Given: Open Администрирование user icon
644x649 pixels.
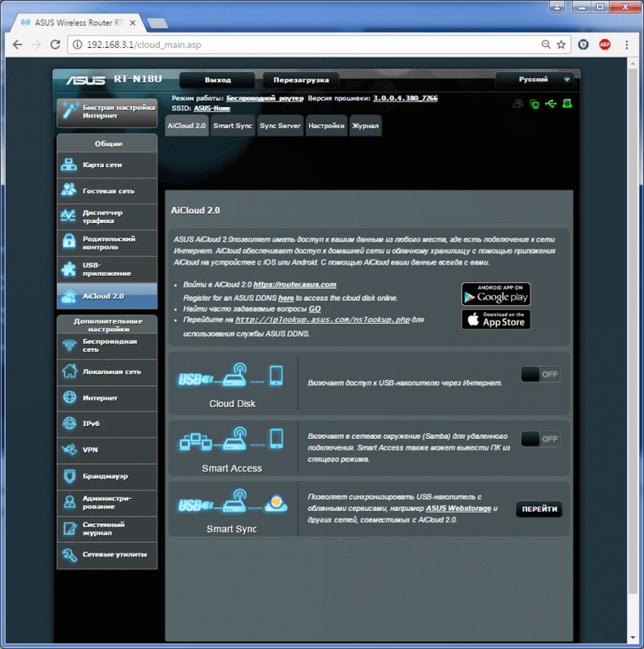Looking at the screenshot, I should (x=70, y=502).
